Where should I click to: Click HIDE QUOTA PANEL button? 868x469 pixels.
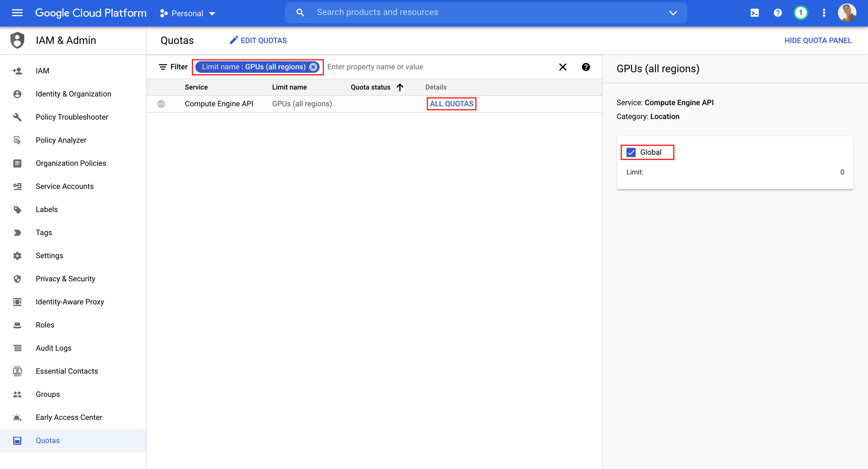[818, 40]
